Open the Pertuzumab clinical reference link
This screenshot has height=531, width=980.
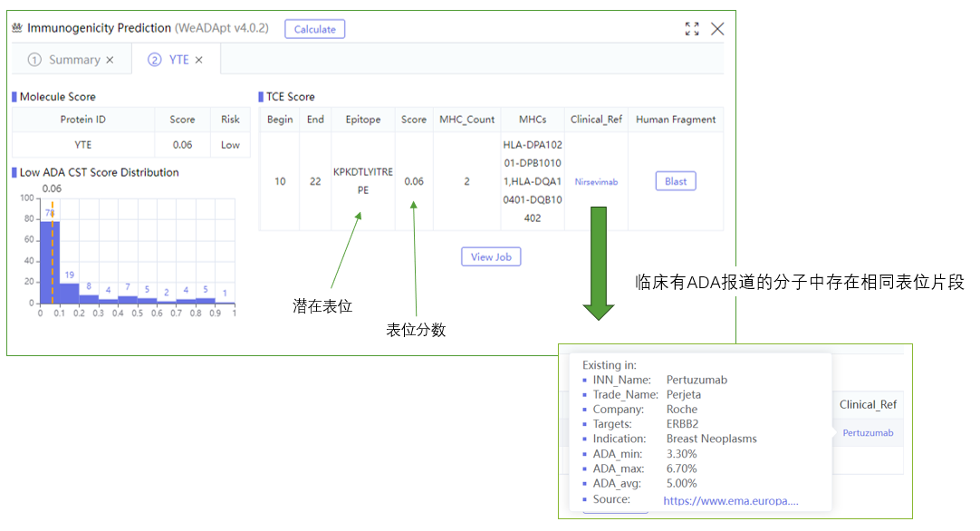click(868, 433)
